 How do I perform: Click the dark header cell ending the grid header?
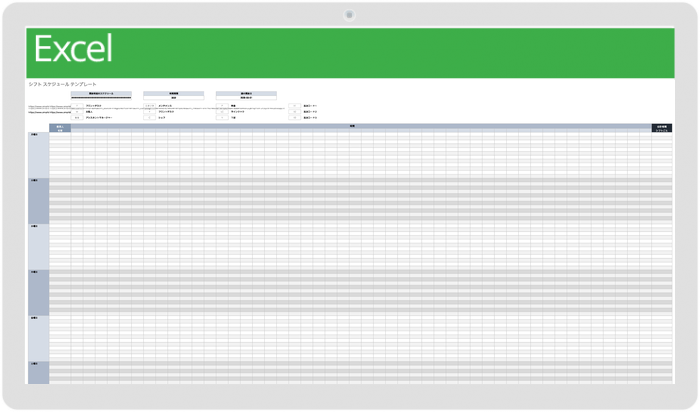pos(662,128)
